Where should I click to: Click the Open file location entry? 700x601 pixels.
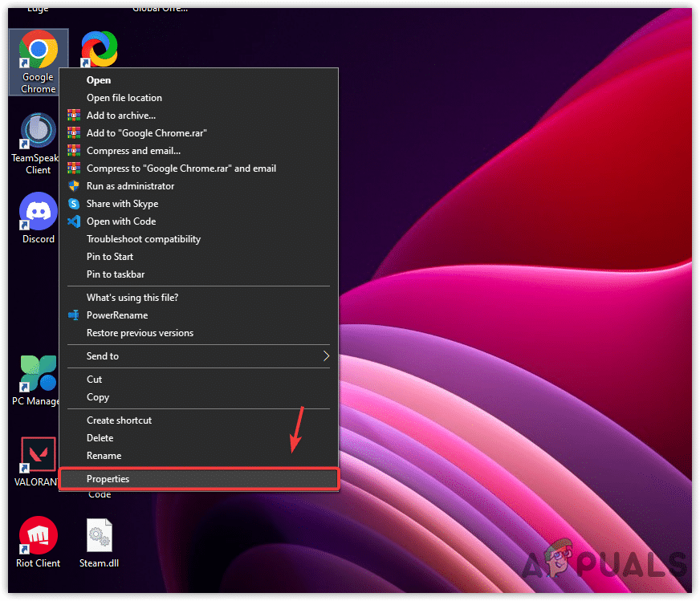coord(124,97)
